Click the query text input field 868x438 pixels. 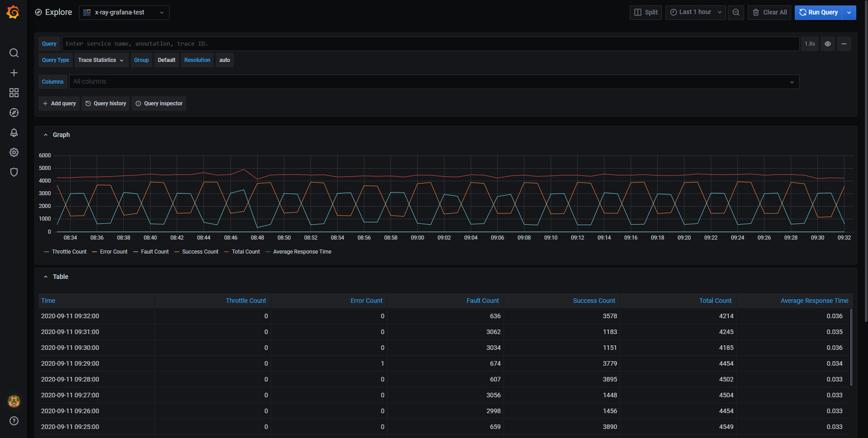[429, 44]
